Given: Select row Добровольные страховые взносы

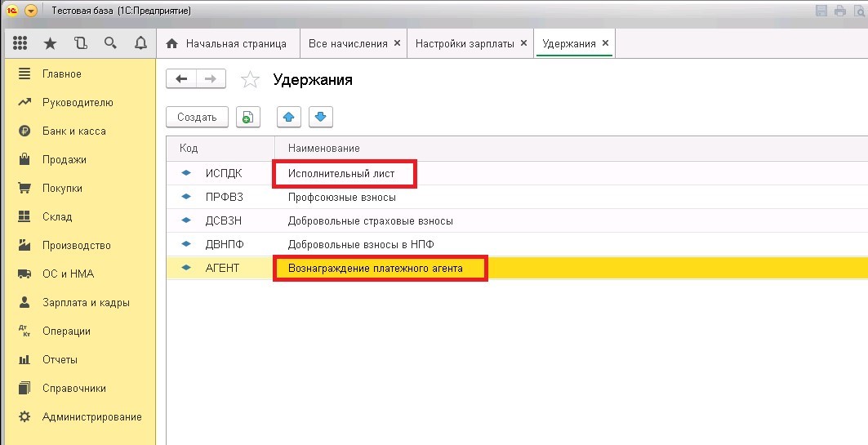Looking at the screenshot, I should pyautogui.click(x=517, y=220).
